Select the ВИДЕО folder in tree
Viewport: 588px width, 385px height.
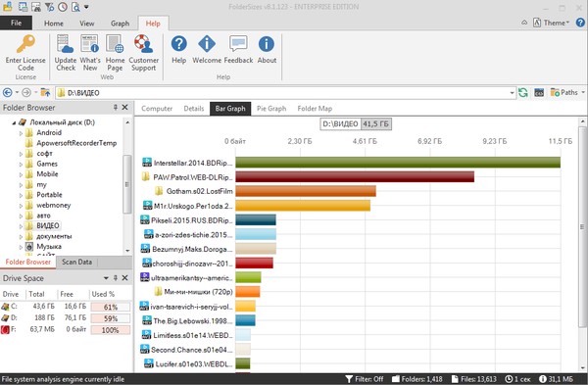[x=48, y=225]
